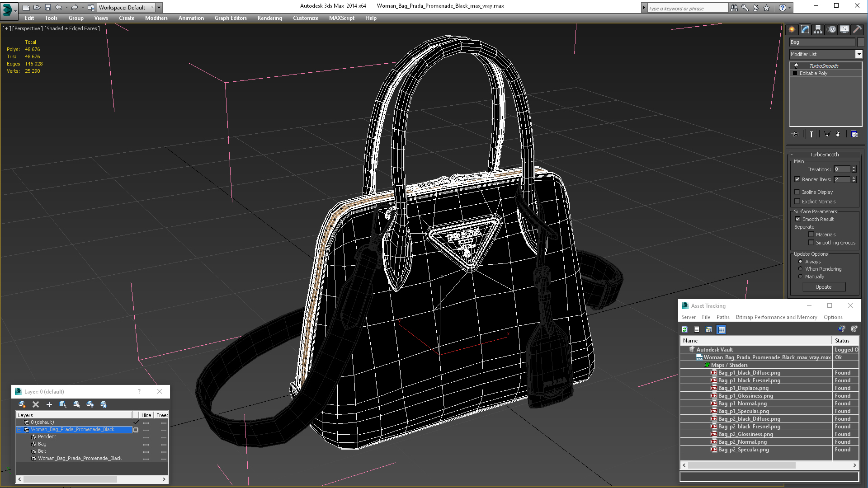Click the Status column header in Asset Tracking
Image resolution: width=868 pixels, height=488 pixels.
pos(844,341)
